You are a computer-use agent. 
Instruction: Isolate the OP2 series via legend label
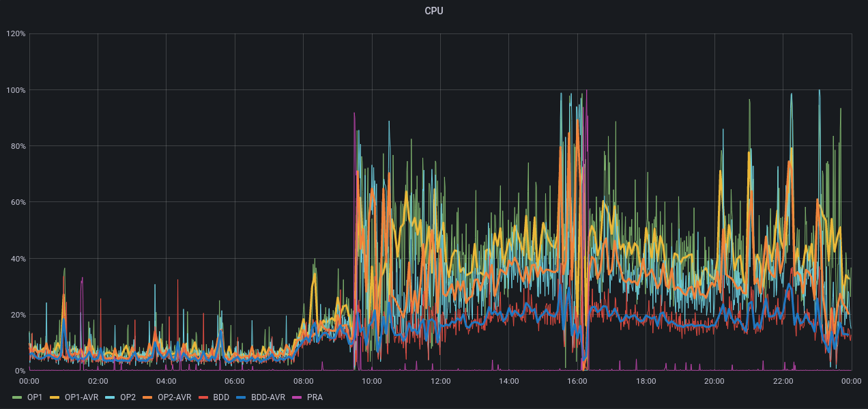(x=128, y=397)
